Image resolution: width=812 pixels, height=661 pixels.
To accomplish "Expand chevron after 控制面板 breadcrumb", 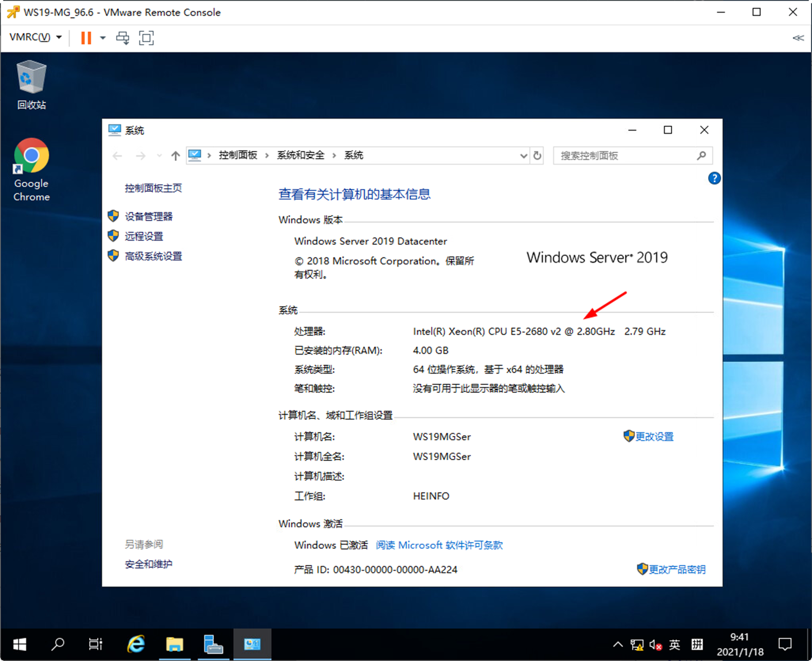I will [x=267, y=156].
